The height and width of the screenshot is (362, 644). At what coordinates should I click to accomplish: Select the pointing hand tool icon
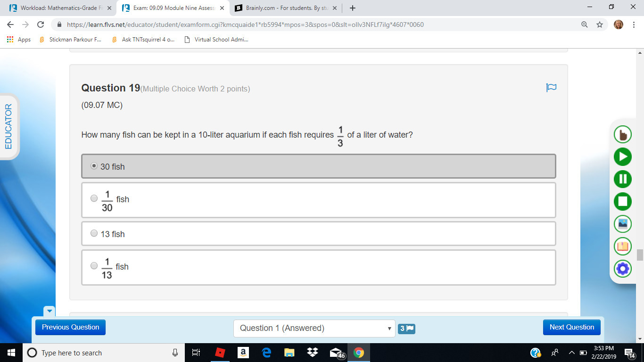click(622, 135)
